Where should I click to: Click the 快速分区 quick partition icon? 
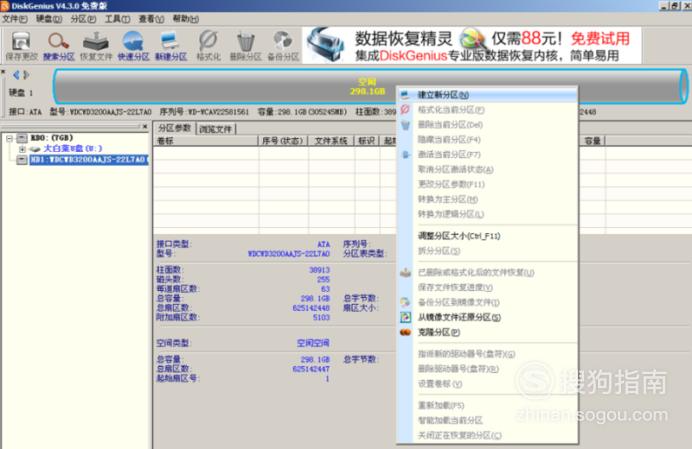point(133,46)
